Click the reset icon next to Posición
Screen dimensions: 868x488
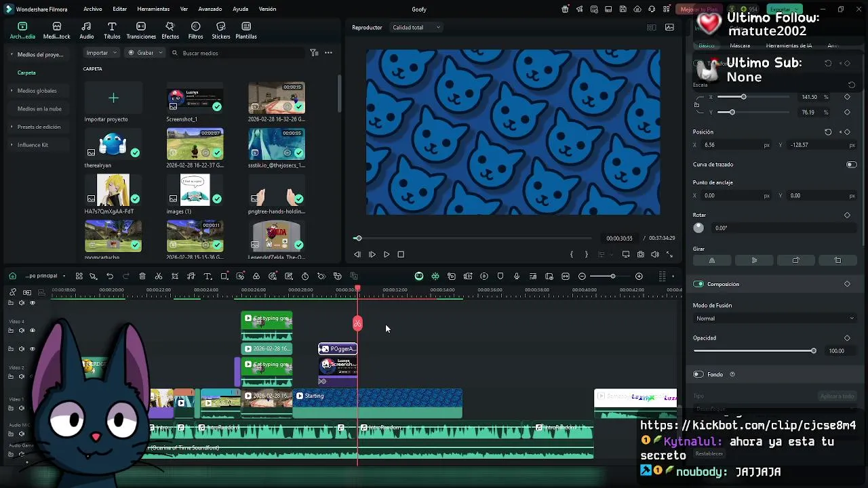tap(828, 132)
